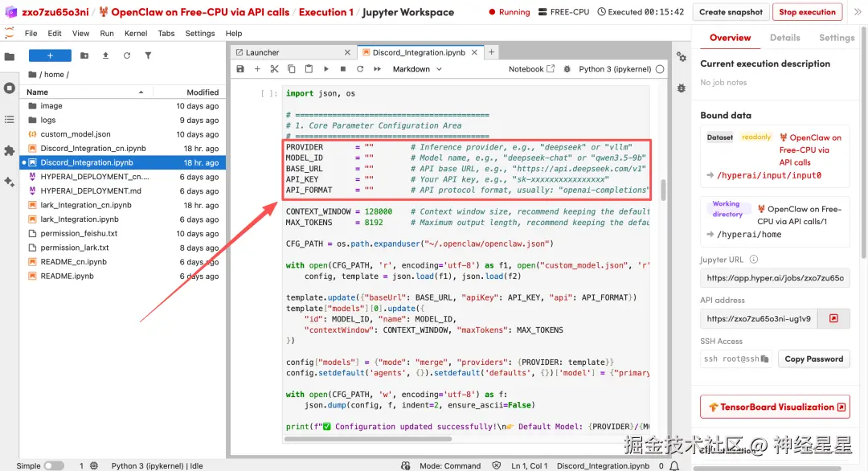This screenshot has width=868, height=471.
Task: Click the Stop execution button
Action: [x=807, y=11]
